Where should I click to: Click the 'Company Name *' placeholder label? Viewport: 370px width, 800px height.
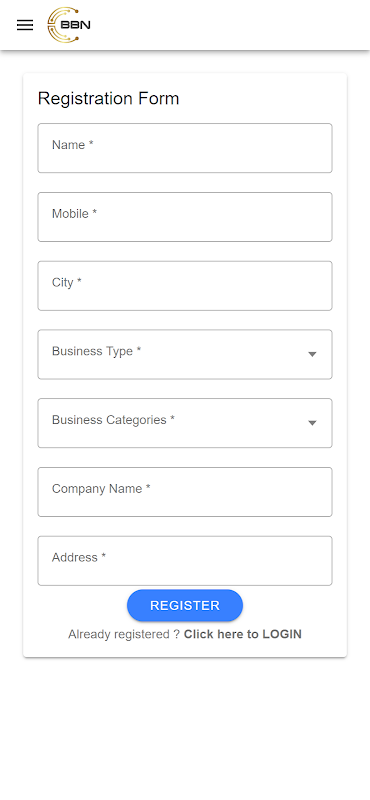(101, 489)
